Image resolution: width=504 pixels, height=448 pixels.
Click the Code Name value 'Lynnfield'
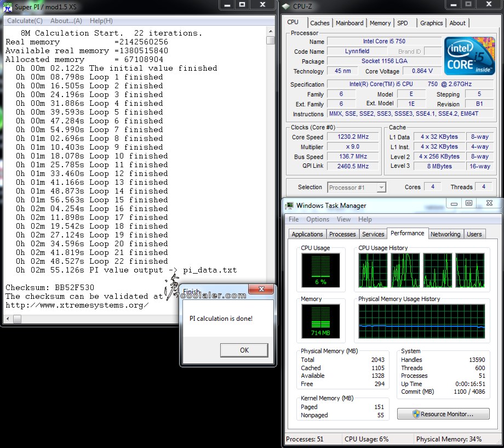click(x=357, y=51)
